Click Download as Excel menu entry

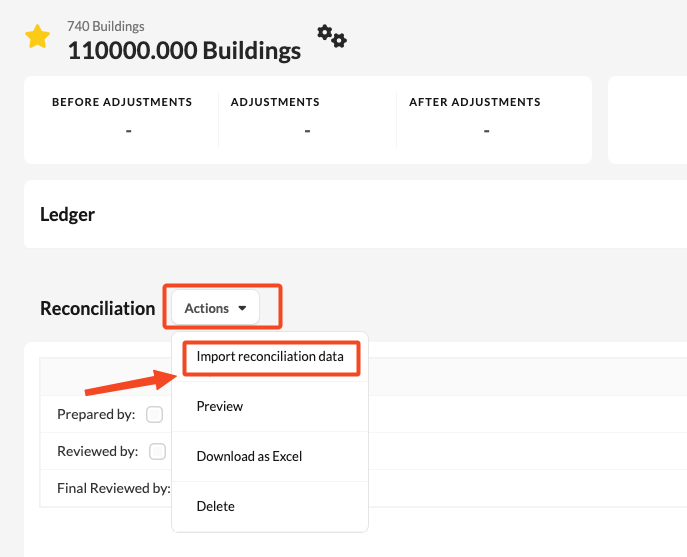[x=249, y=456]
